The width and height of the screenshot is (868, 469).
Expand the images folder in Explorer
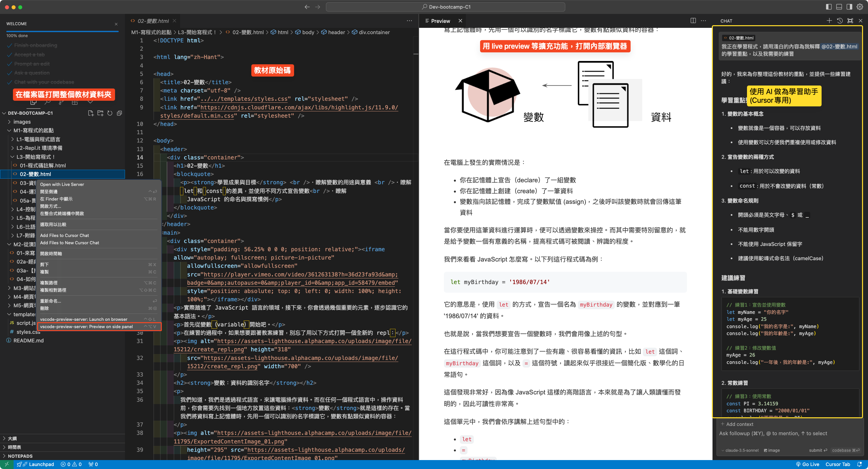click(x=23, y=122)
